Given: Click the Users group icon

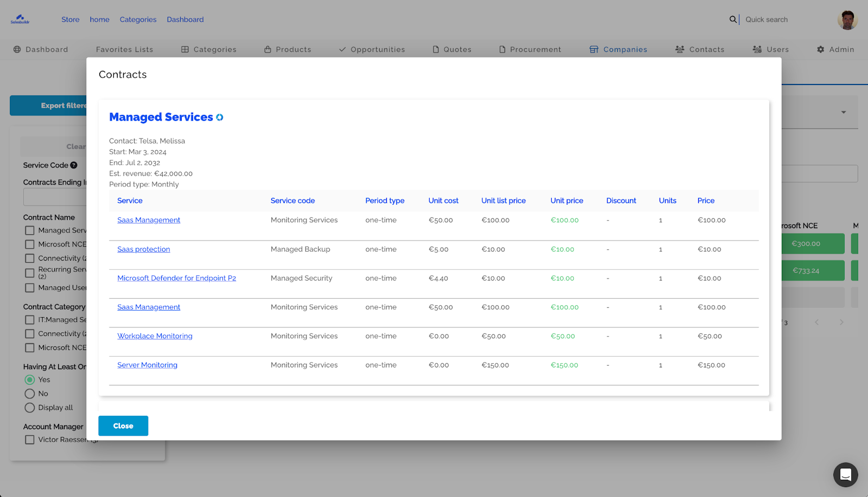Looking at the screenshot, I should tap(757, 49).
